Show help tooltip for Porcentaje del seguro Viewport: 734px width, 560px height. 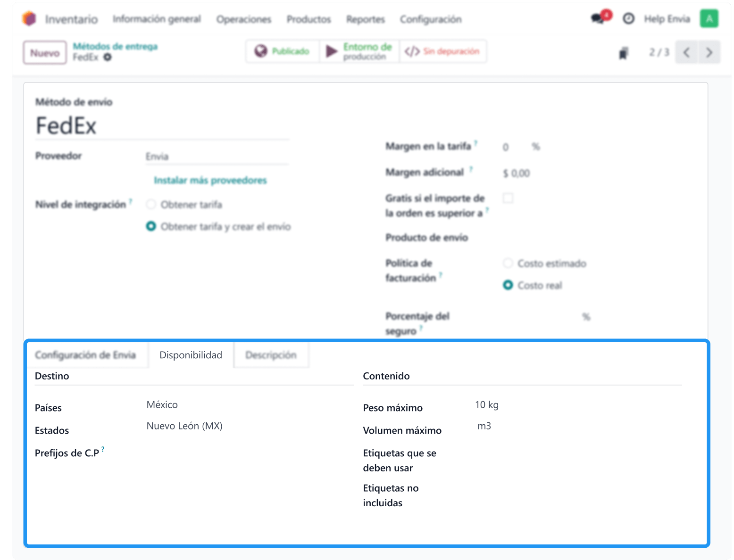point(421,328)
